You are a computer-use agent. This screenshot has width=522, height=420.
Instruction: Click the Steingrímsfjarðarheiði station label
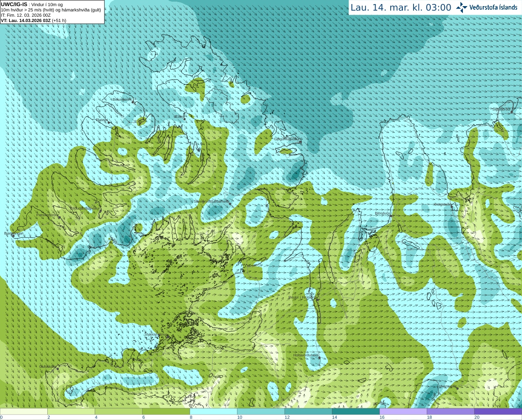[x=211, y=201]
